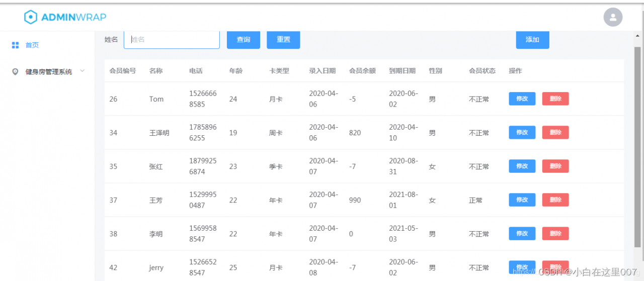The width and height of the screenshot is (644, 281).
Task: Click the 会员编号 column header
Action: [x=123, y=71]
